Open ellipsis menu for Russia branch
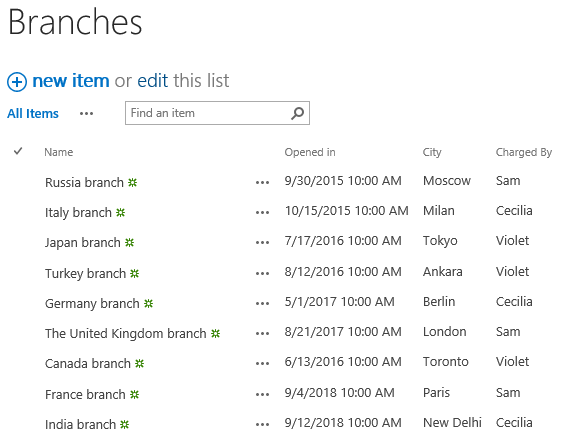This screenshot has height=441, width=572. tap(262, 182)
